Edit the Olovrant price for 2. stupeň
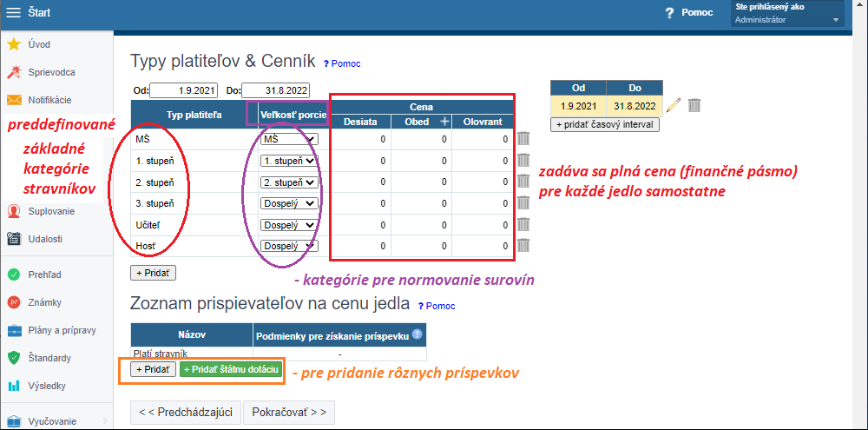The image size is (868, 430). click(483, 182)
